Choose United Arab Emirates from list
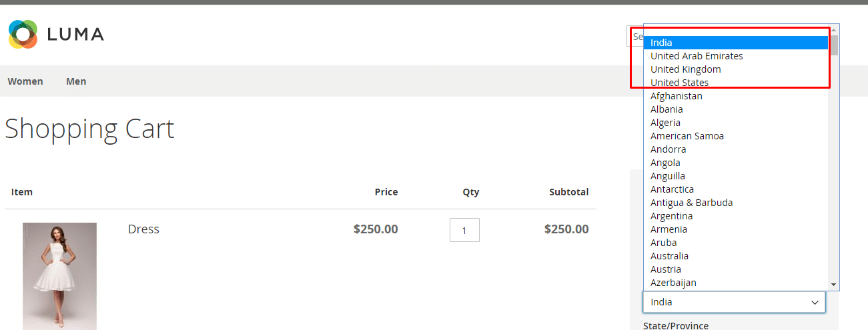This screenshot has width=868, height=330. 697,56
